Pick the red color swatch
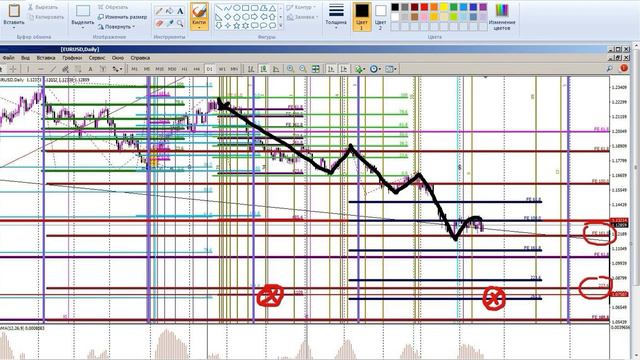Image resolution: width=640 pixels, height=360 pixels. click(x=424, y=7)
